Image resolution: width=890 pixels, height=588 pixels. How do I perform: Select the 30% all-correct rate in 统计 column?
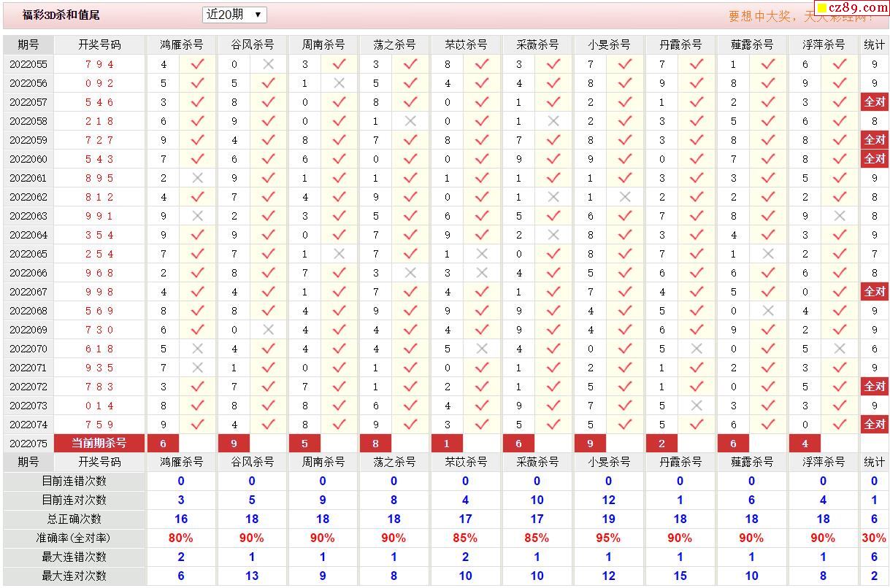point(874,538)
